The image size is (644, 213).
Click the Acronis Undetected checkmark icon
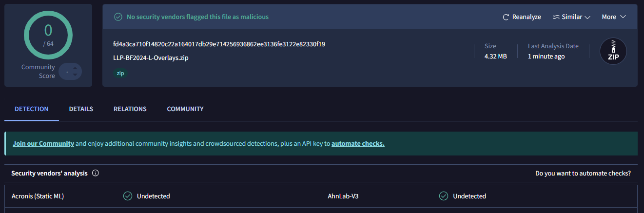point(128,196)
